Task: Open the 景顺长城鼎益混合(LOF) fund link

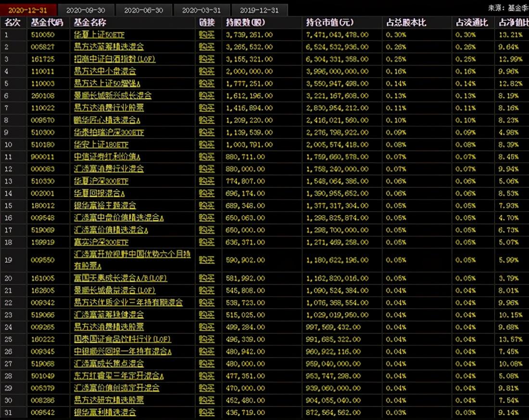Action: pos(115,290)
